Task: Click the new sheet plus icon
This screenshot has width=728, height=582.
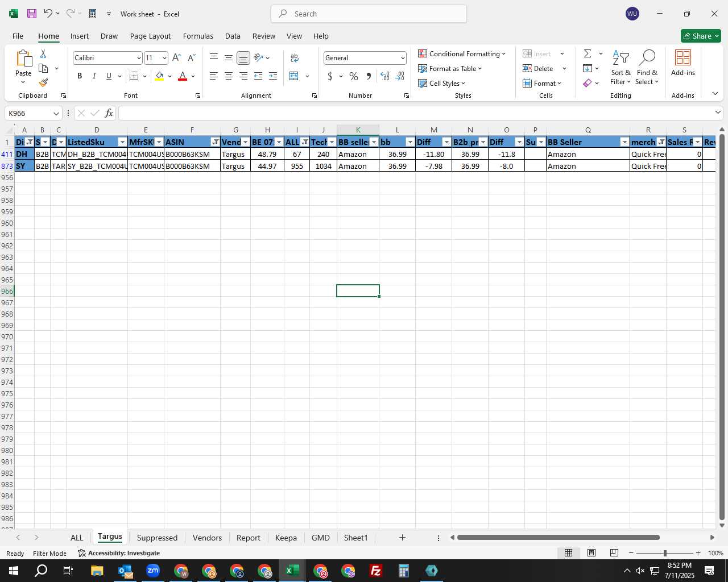Action: pos(402,538)
